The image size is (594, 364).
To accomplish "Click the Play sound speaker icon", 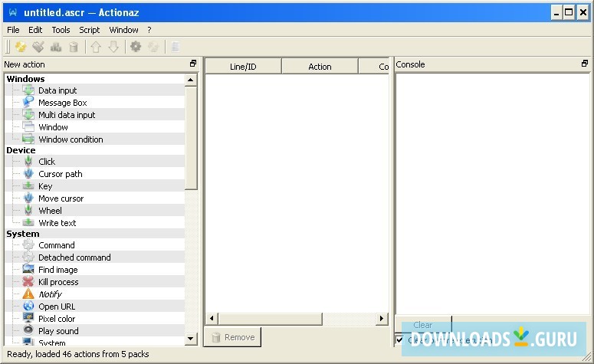I will click(x=28, y=330).
